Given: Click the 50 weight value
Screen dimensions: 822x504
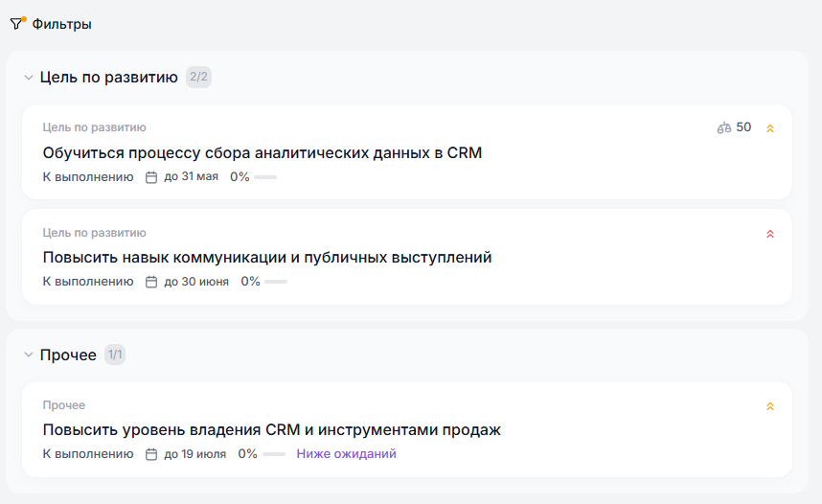Looking at the screenshot, I should (x=743, y=127).
